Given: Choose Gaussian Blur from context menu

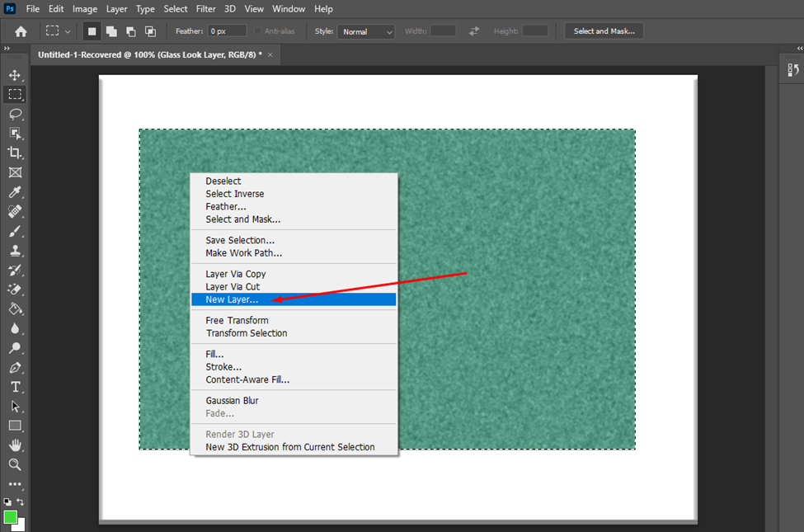Looking at the screenshot, I should pos(294,401).
